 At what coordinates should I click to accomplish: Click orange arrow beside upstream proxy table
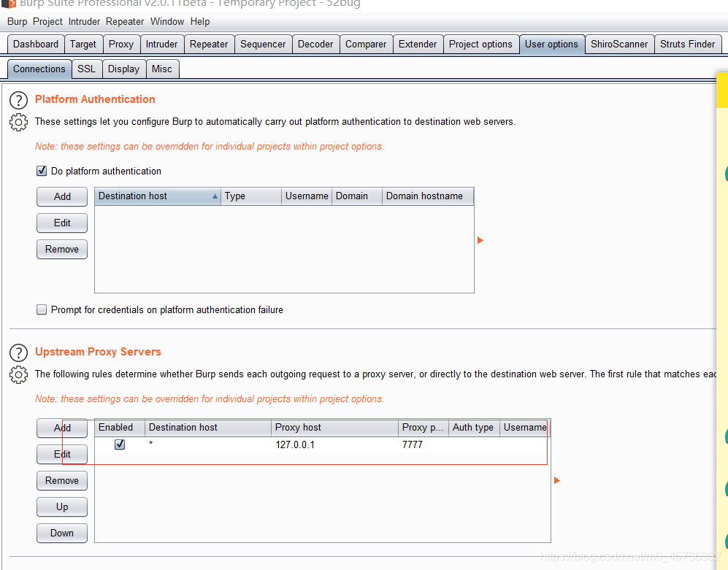coord(557,480)
